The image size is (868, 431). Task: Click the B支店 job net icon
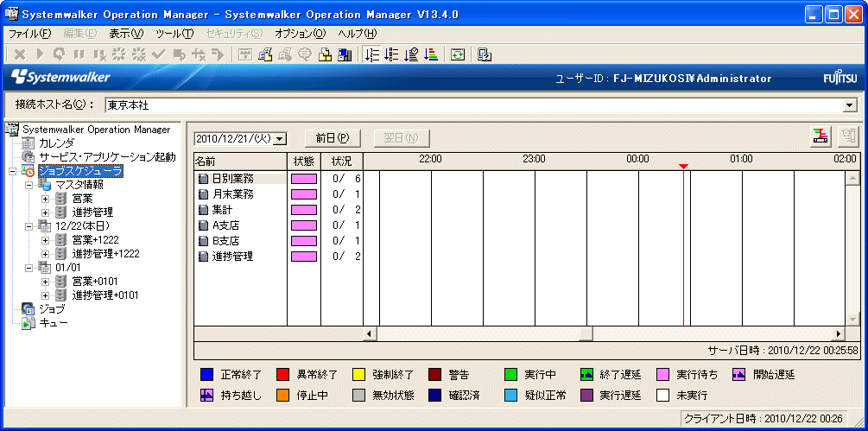tap(203, 241)
